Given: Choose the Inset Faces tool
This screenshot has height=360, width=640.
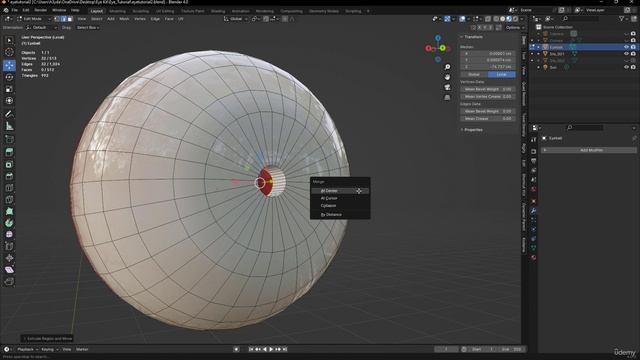Looking at the screenshot, I should pyautogui.click(x=9, y=164).
